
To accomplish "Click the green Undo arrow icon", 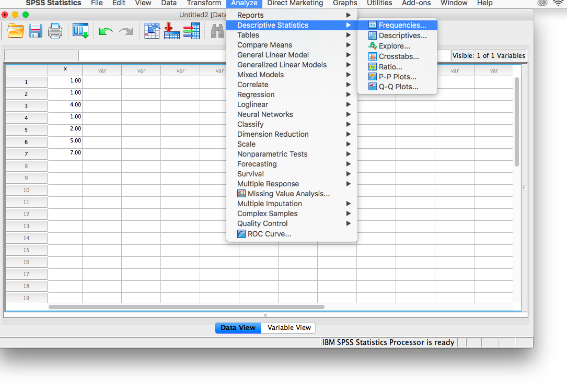I will click(x=106, y=32).
